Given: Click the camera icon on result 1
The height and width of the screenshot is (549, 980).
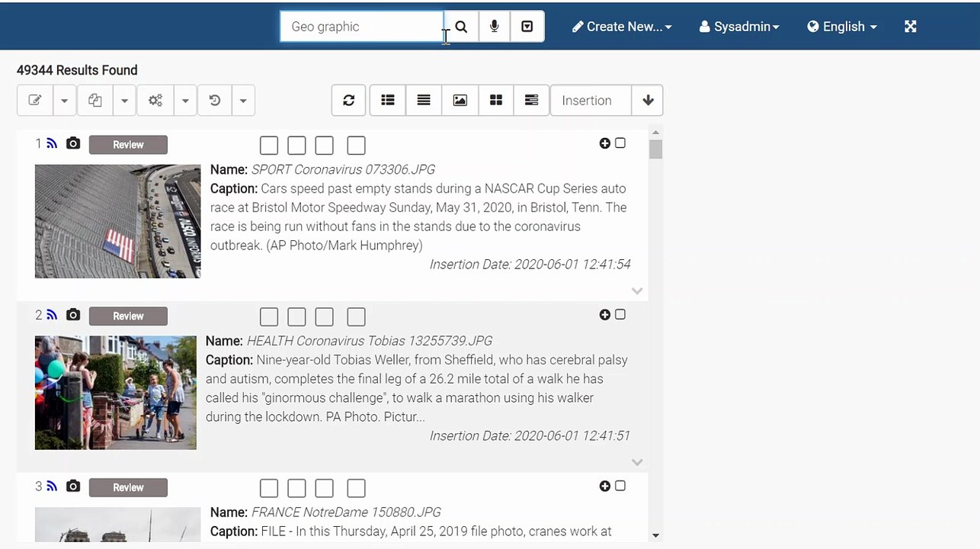Looking at the screenshot, I should click(x=73, y=143).
